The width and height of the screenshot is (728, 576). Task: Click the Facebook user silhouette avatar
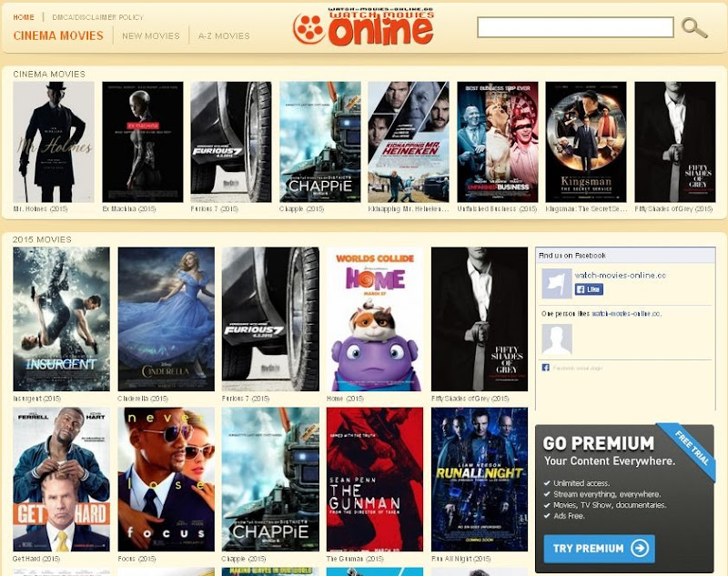click(x=557, y=339)
